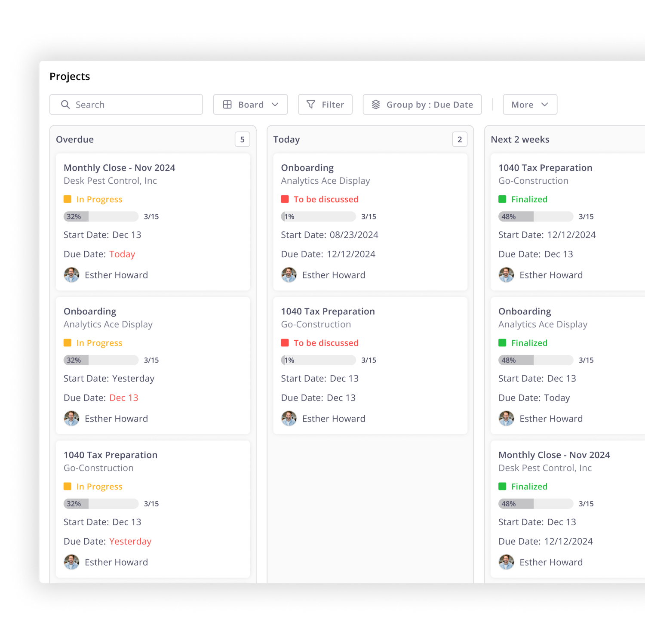
Task: Open Onboarding project in Next 2 weeks
Action: (x=525, y=311)
